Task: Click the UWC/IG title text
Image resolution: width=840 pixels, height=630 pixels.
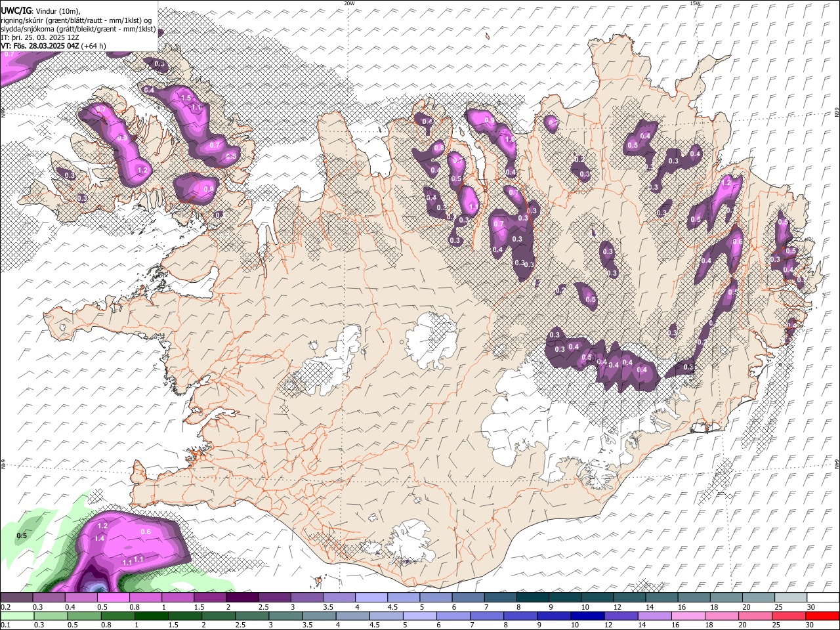Action: (16, 10)
